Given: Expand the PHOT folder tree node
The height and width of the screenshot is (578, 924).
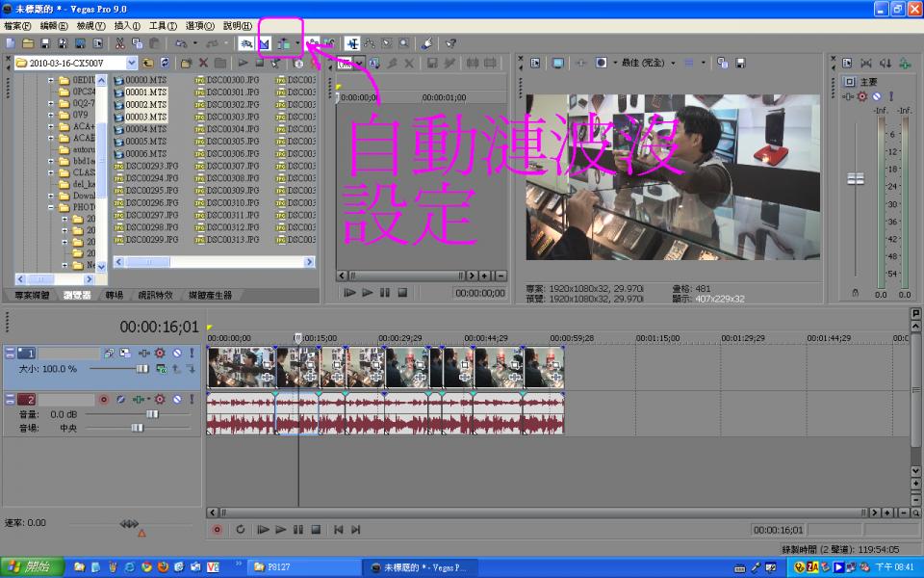Looking at the screenshot, I should click(x=51, y=207).
